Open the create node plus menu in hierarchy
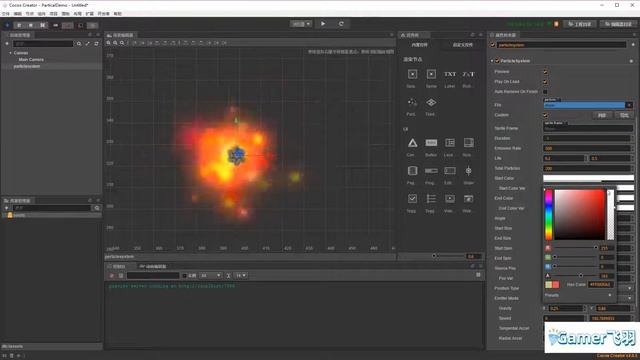This screenshot has width=640, height=360. (7, 44)
